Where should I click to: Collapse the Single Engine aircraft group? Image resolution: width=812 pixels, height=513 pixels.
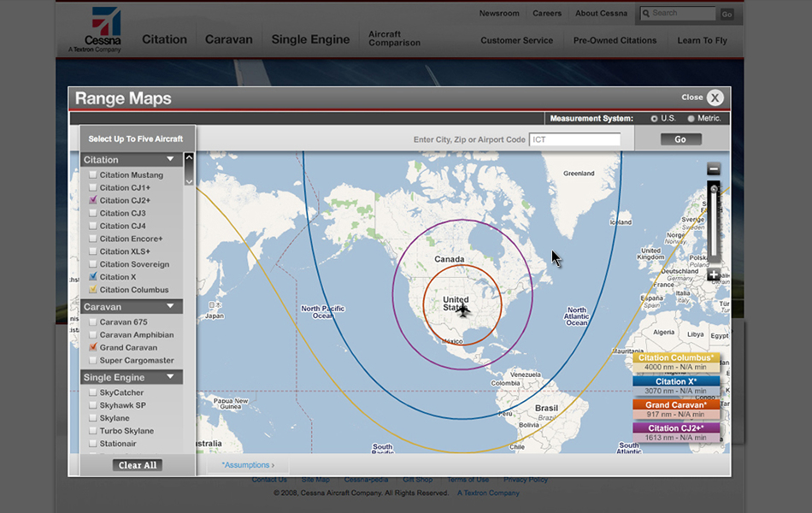click(170, 377)
